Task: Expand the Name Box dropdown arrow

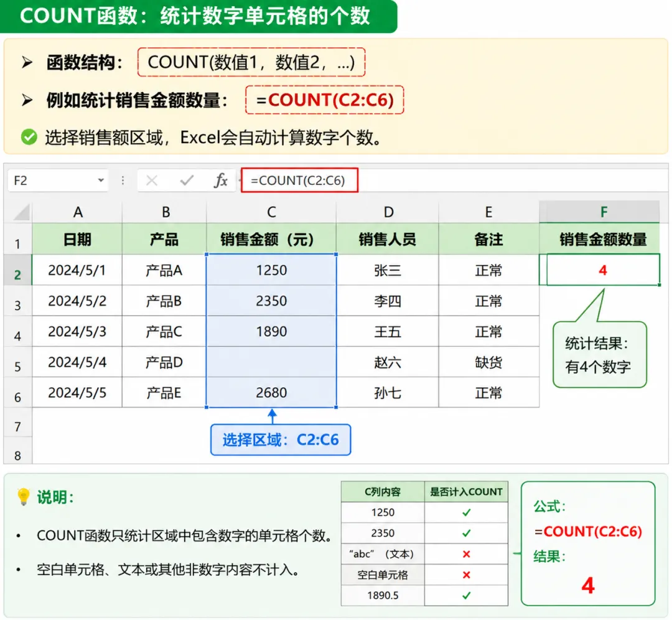Action: (101, 180)
